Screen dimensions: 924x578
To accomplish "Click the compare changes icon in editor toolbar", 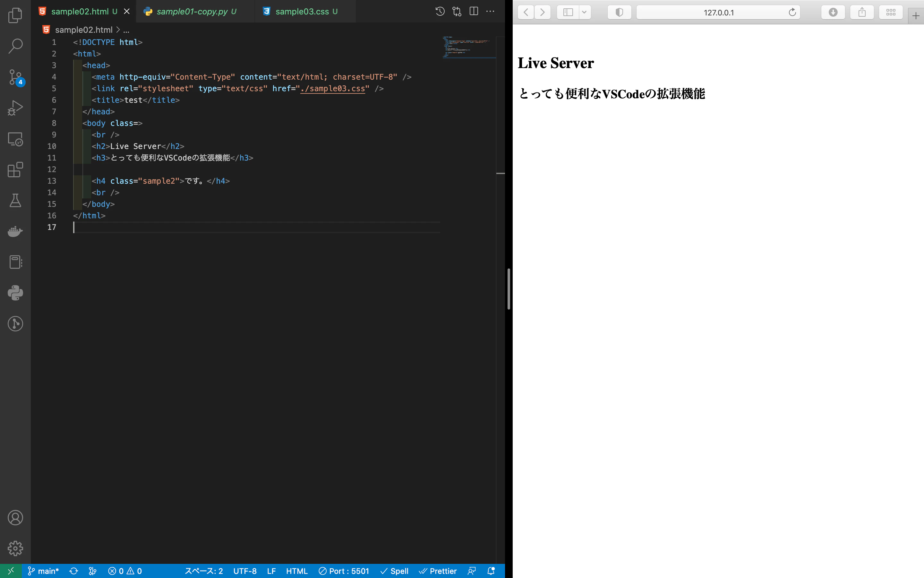I will [x=457, y=12].
